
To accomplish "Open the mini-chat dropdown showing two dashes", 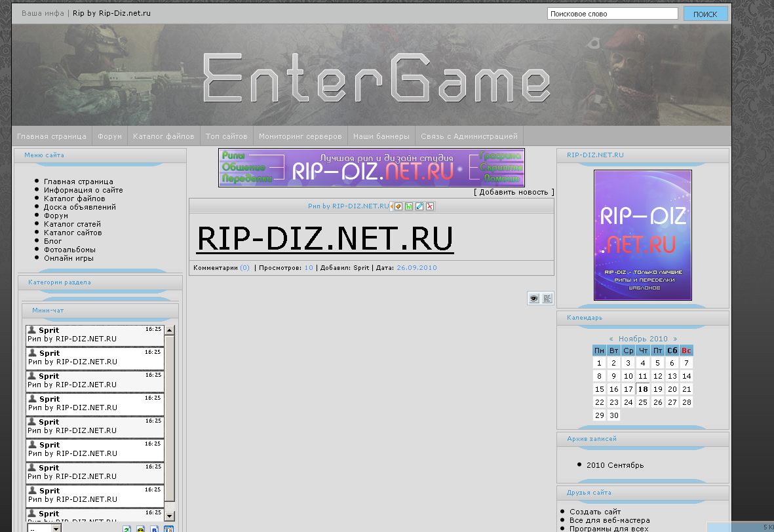I will pos(44,529).
